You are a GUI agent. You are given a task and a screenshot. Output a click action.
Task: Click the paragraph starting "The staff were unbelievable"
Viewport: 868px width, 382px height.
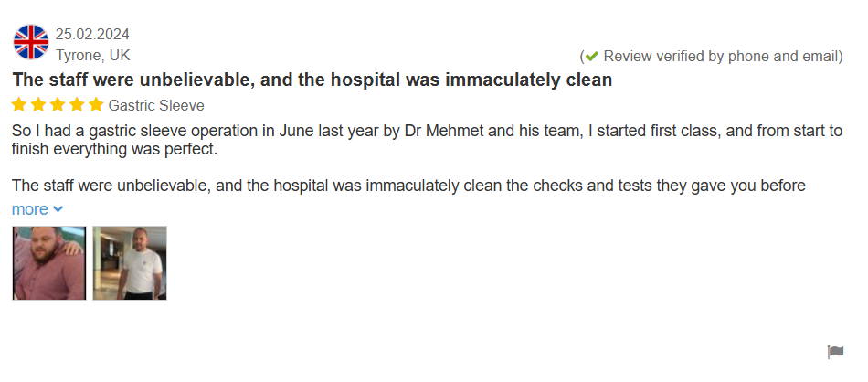pyautogui.click(x=408, y=186)
